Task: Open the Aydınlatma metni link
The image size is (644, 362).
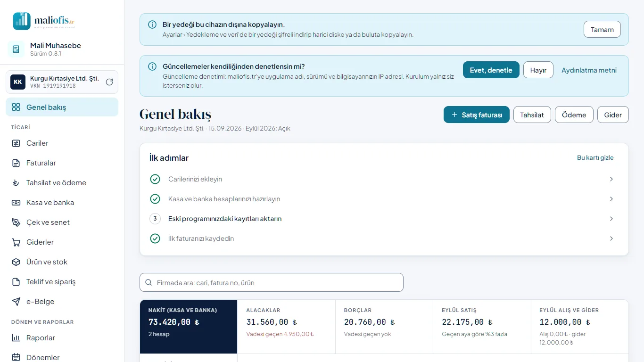Action: click(x=589, y=70)
